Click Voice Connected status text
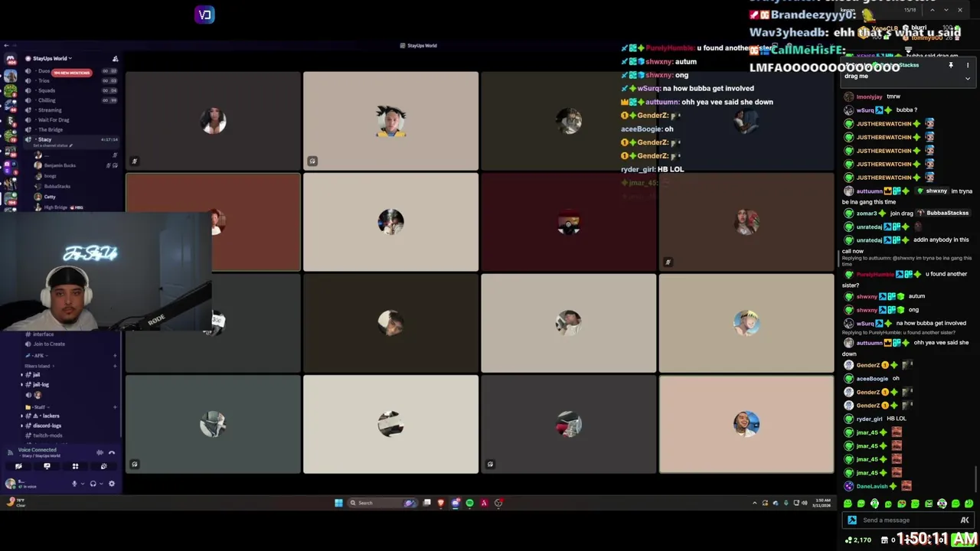 click(x=38, y=450)
